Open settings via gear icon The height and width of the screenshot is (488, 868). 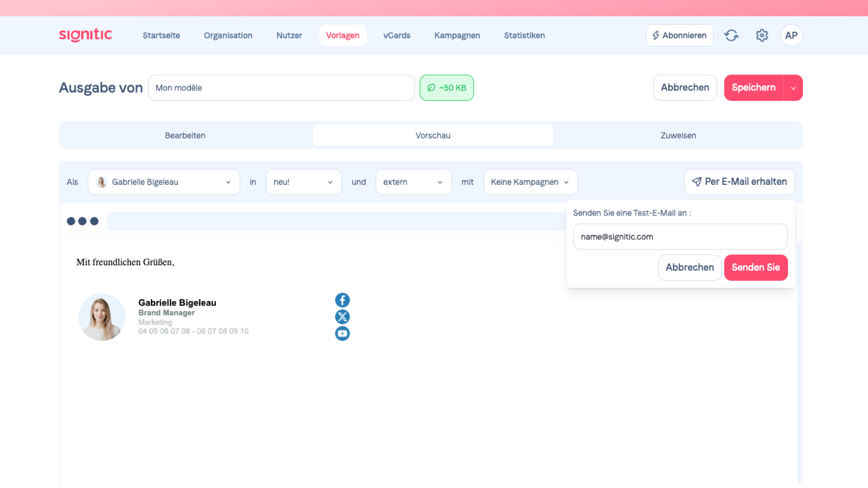[x=762, y=35]
